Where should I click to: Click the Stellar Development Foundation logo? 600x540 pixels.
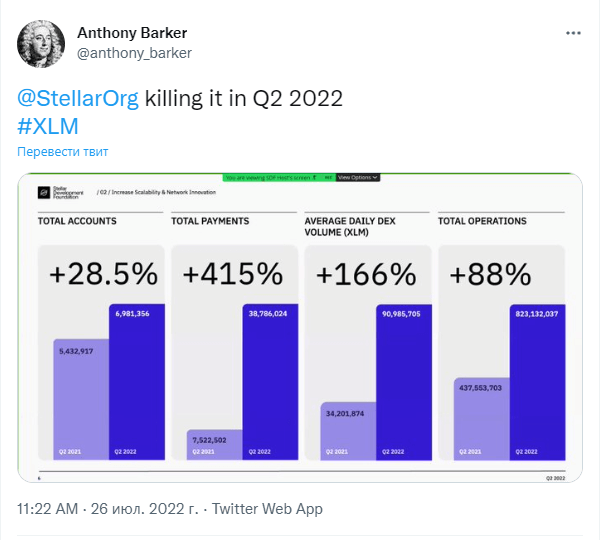coord(60,193)
